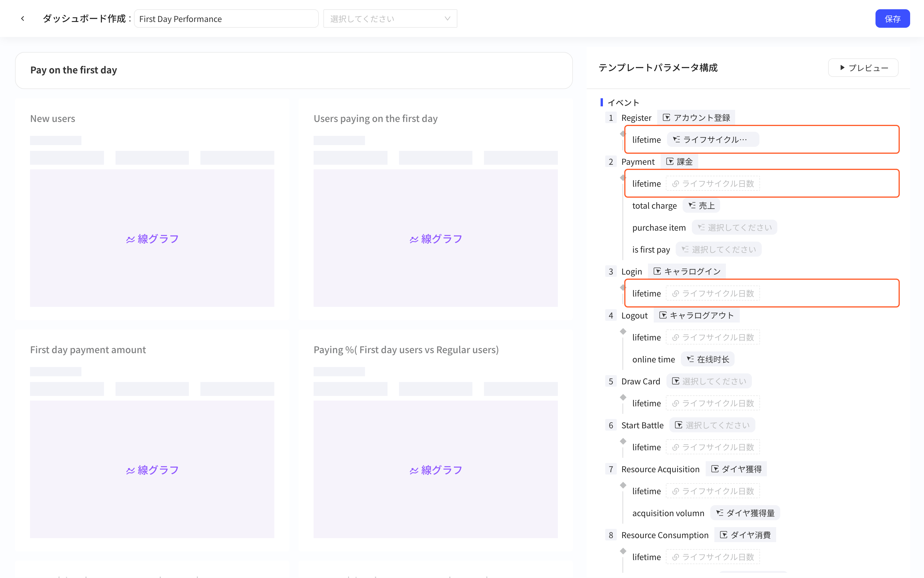Image resolution: width=924 pixels, height=578 pixels.
Task: Select Users paying on the first day chart
Action: [x=435, y=209]
